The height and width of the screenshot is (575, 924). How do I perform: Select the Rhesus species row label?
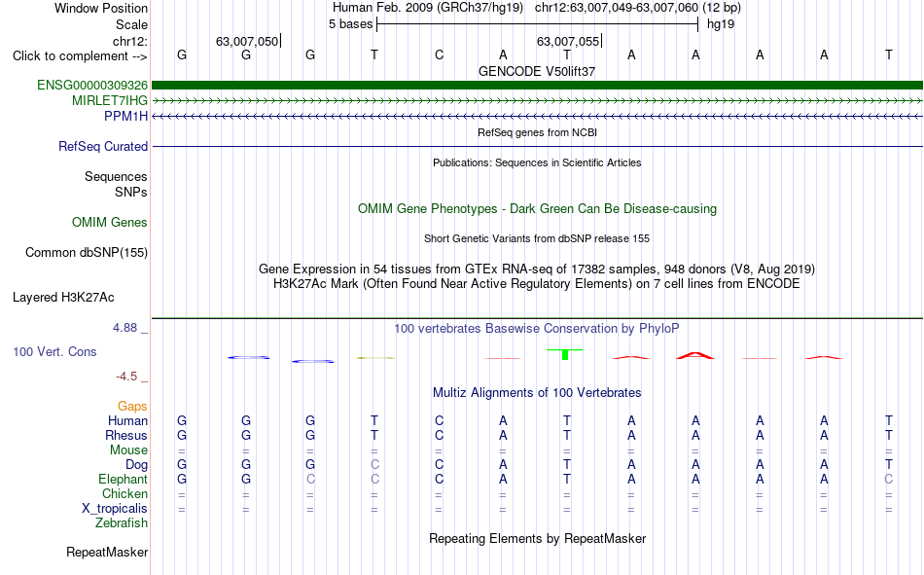pyautogui.click(x=126, y=435)
